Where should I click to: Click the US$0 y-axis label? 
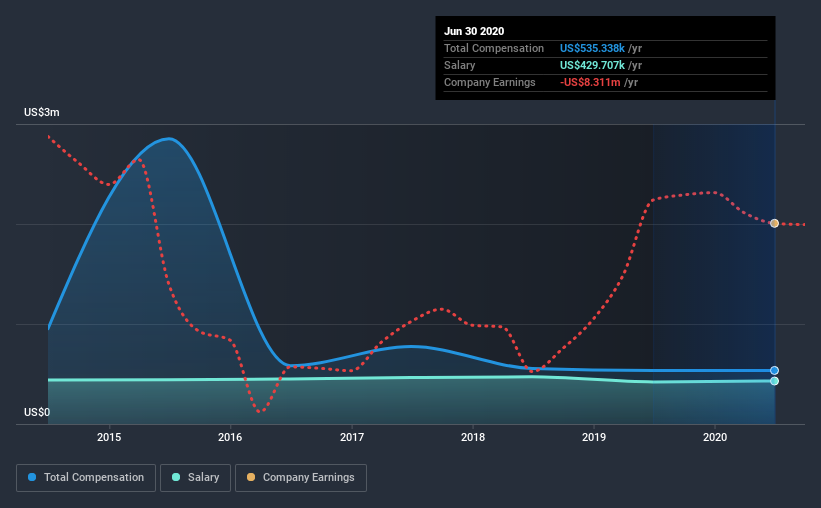pos(37,413)
